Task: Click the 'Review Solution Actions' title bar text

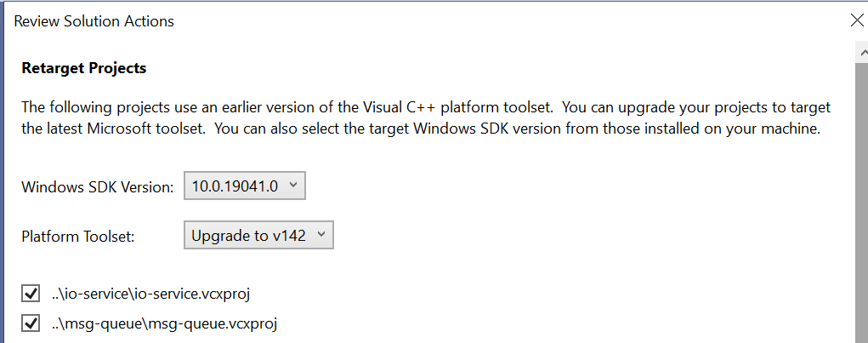Action: point(94,21)
